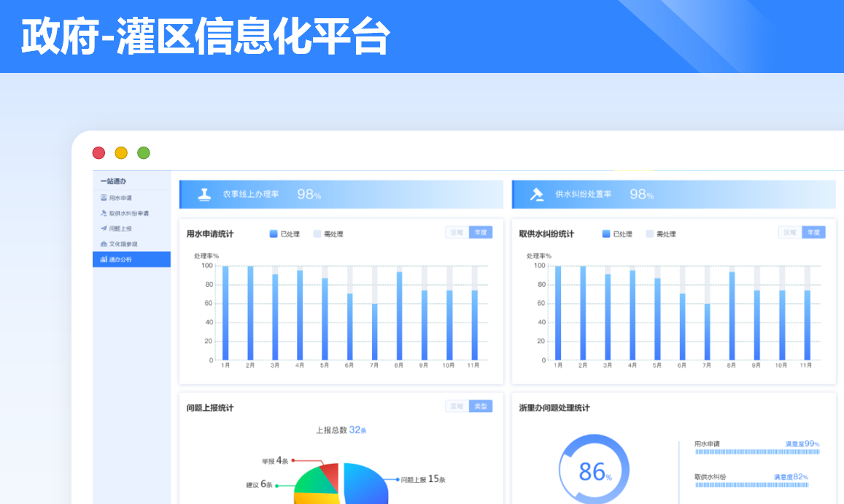
Task: Click the 取供水纠纷 satisfaction progress bar
Action: pyautogui.click(x=751, y=484)
